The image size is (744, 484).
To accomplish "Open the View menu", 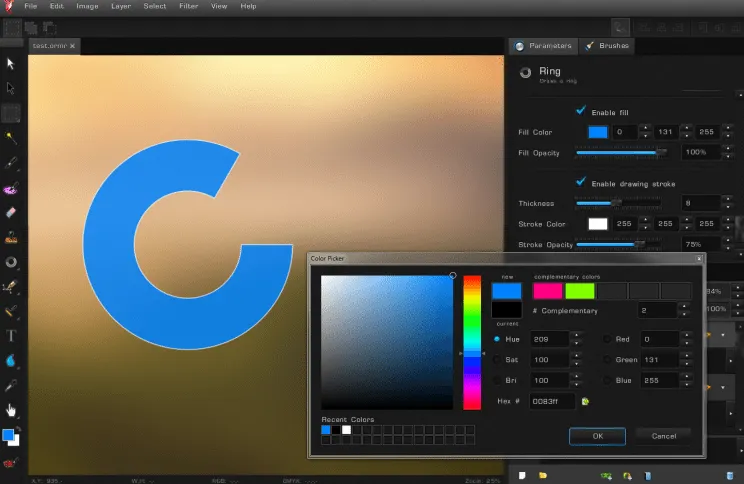I will 219,6.
